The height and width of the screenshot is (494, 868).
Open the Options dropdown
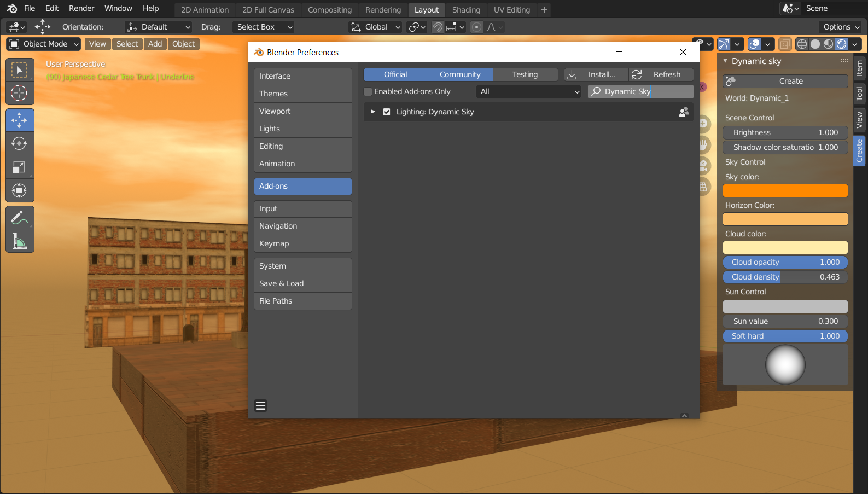[x=841, y=27]
